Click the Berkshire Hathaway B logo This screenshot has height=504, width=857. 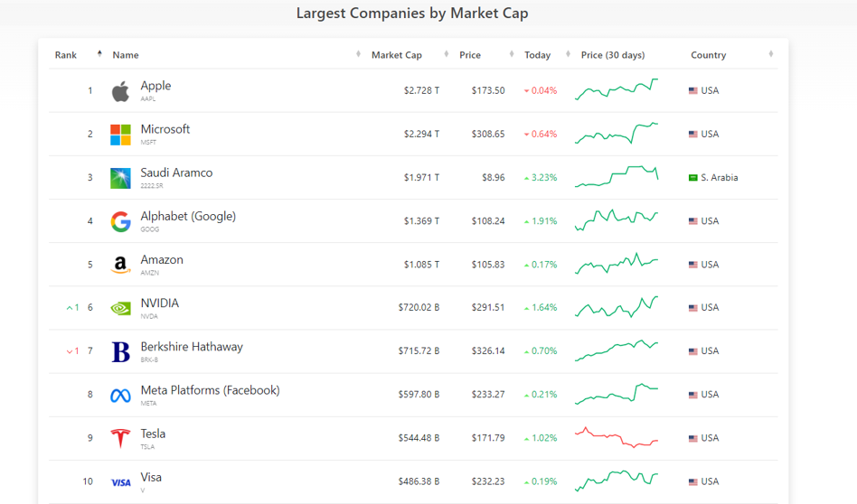coord(120,351)
